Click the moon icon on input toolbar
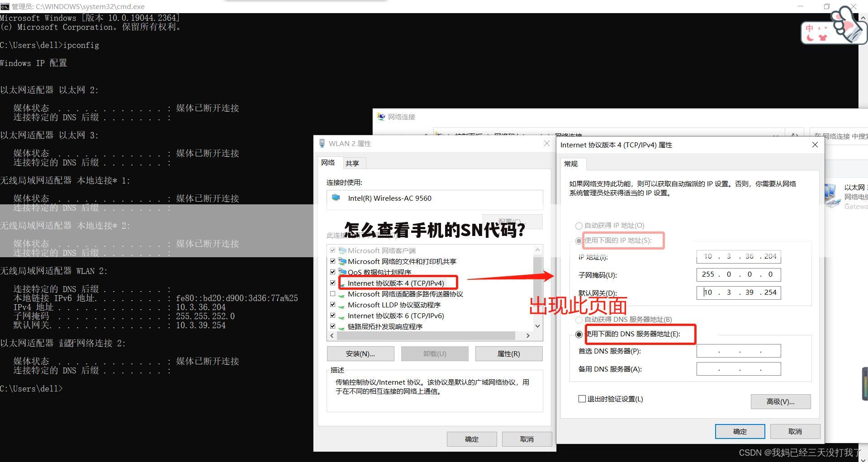The width and height of the screenshot is (868, 462). pos(810,38)
